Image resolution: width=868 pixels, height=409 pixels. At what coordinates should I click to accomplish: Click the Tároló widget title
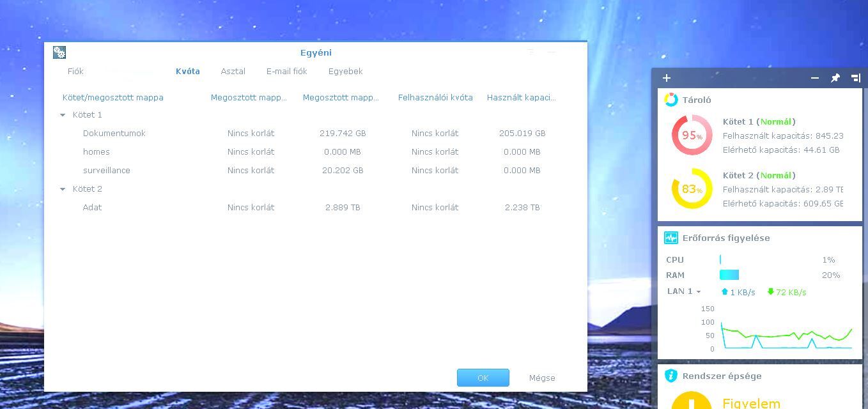(x=697, y=100)
